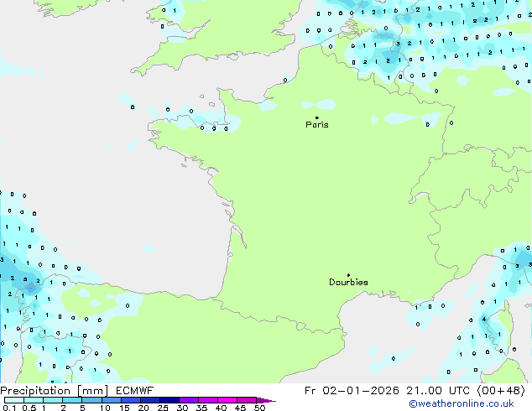532x411 pixels.
Task: Click the ECMWF model name
Action: tap(135, 391)
